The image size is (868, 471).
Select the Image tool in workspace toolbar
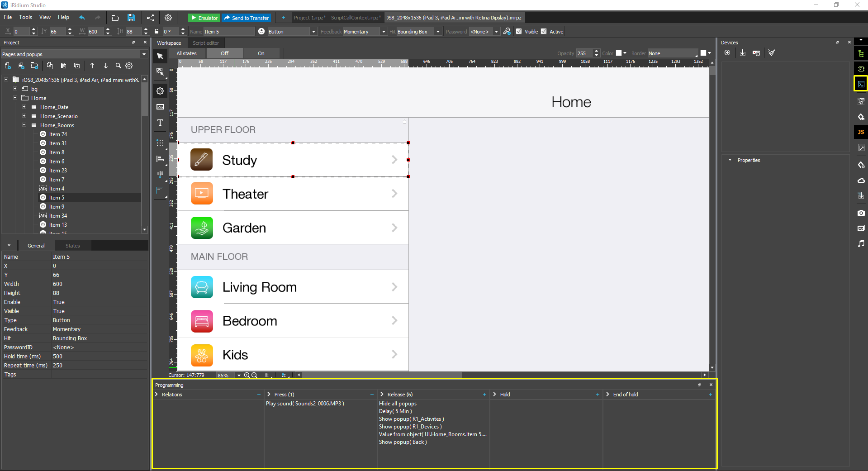160,107
